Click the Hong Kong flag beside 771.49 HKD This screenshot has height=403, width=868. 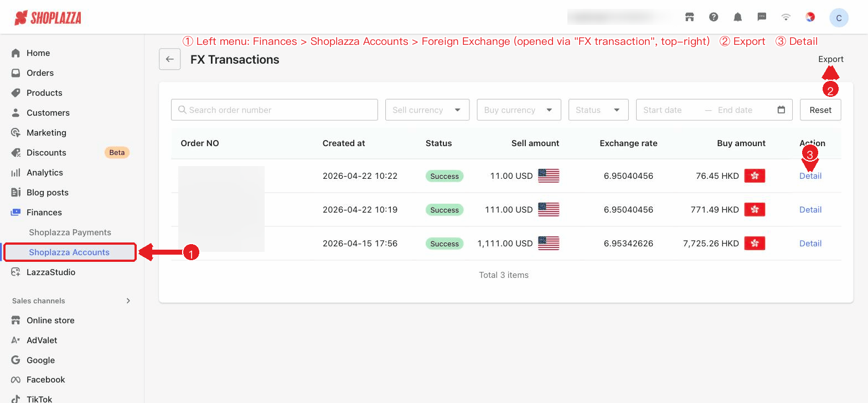pos(755,210)
